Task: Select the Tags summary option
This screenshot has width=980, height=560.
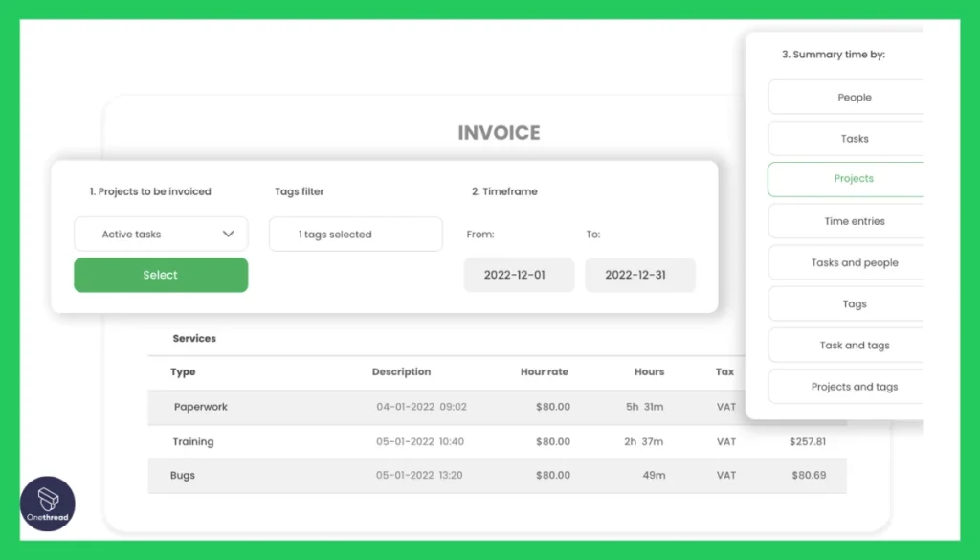Action: (x=846, y=303)
